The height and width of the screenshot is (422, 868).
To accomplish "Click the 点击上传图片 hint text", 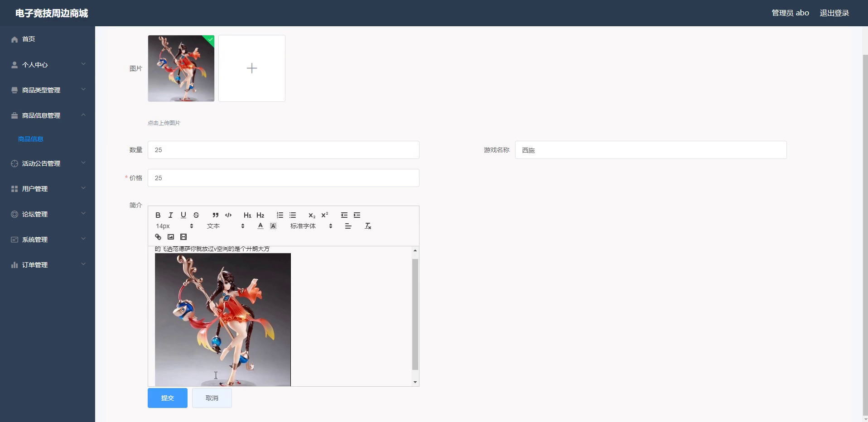I will click(x=164, y=123).
